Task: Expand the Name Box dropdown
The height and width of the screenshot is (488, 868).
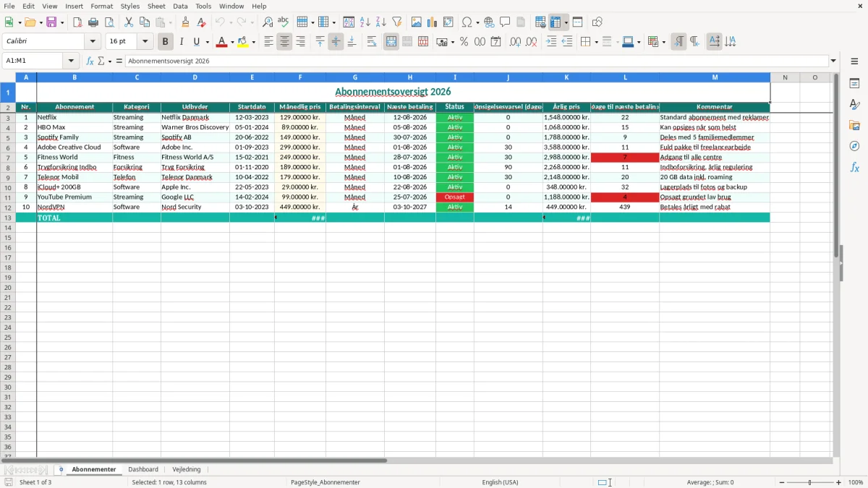Action: click(x=71, y=61)
